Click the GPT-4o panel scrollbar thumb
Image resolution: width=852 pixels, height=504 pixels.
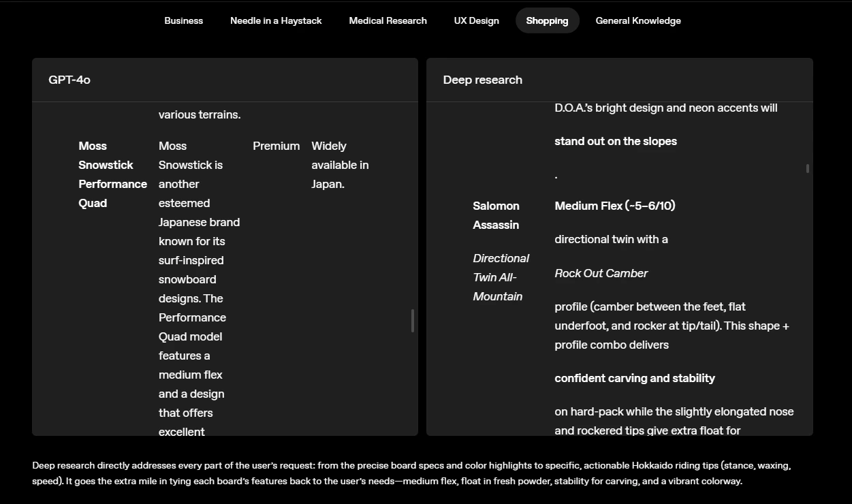pyautogui.click(x=412, y=321)
